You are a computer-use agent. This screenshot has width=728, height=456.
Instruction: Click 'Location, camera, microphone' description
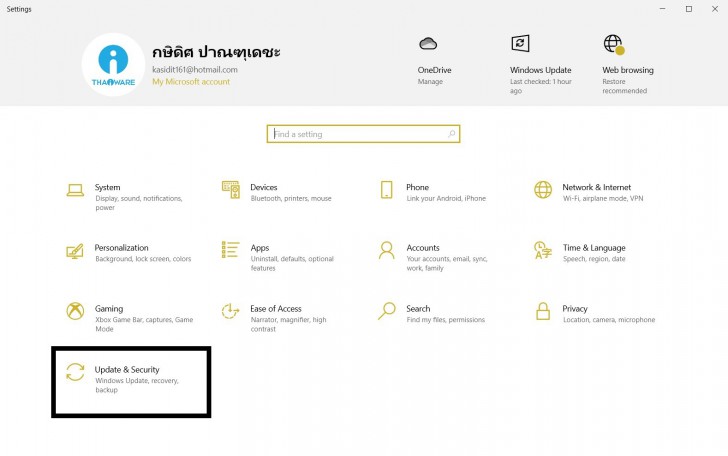coord(609,319)
